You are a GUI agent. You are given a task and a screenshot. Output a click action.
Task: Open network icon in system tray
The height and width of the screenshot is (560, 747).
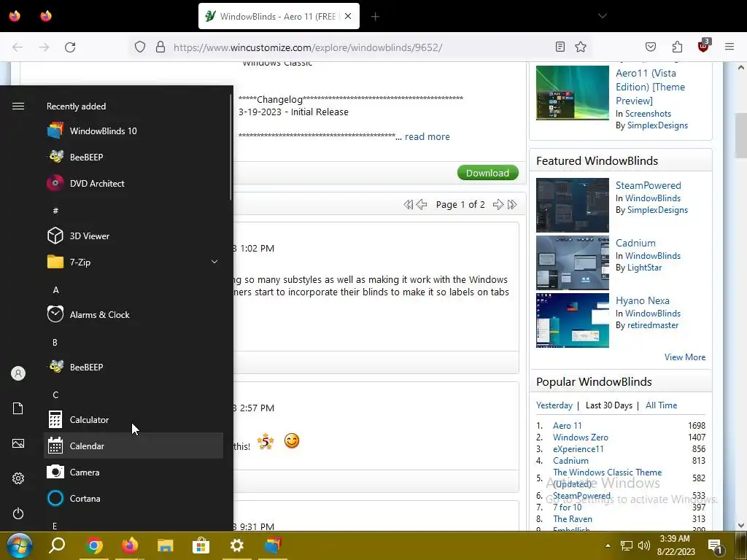pyautogui.click(x=626, y=545)
